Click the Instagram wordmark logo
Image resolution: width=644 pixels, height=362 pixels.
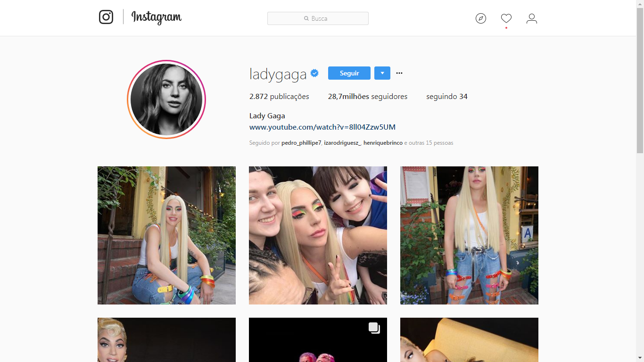157,17
